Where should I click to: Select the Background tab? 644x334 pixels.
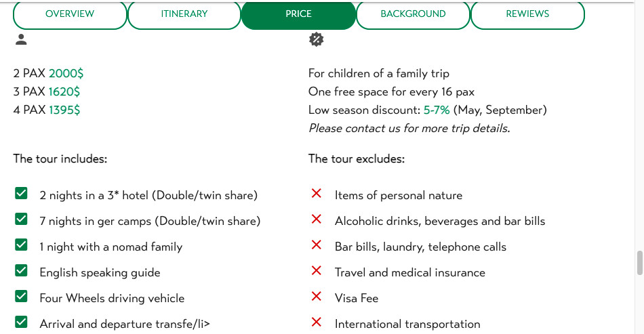pyautogui.click(x=413, y=14)
